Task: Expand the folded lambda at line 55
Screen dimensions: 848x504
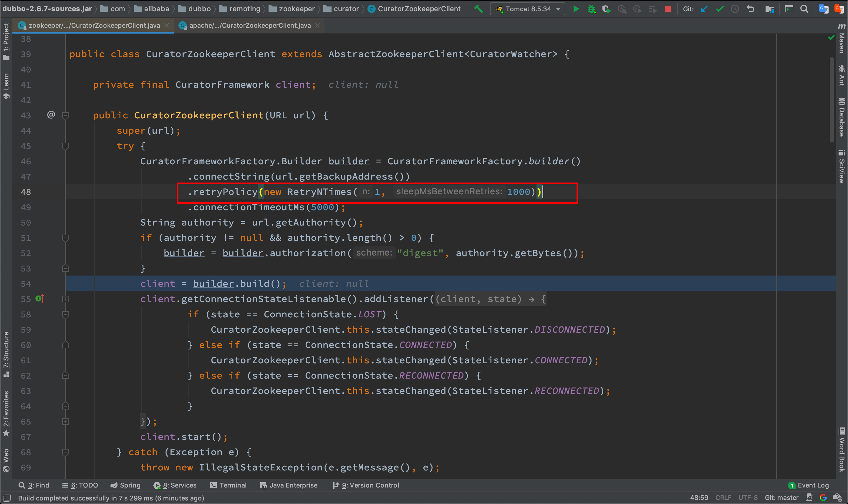Action: [66, 299]
